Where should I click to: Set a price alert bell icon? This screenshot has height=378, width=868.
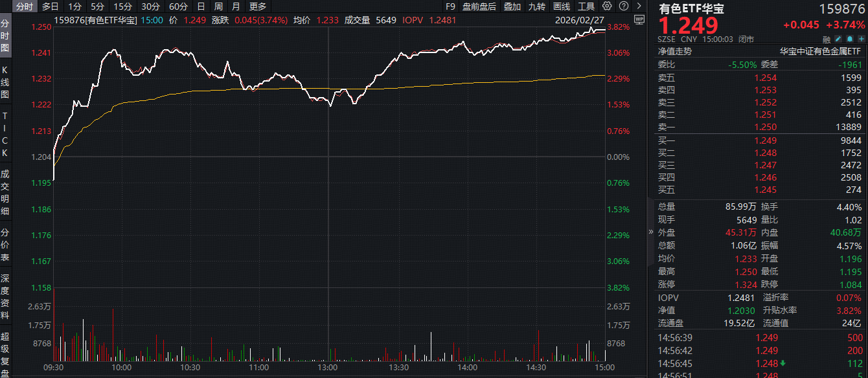tap(849, 39)
